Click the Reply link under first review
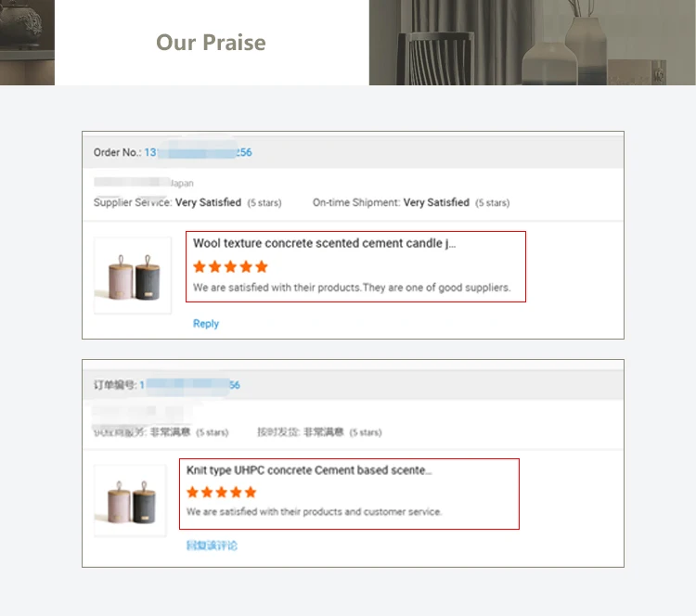The image size is (696, 616). [x=206, y=324]
